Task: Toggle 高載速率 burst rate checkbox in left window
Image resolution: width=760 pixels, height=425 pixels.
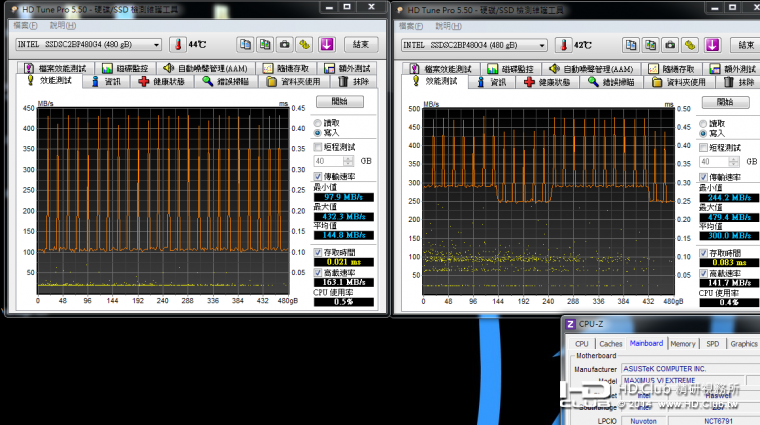Action: pyautogui.click(x=317, y=272)
